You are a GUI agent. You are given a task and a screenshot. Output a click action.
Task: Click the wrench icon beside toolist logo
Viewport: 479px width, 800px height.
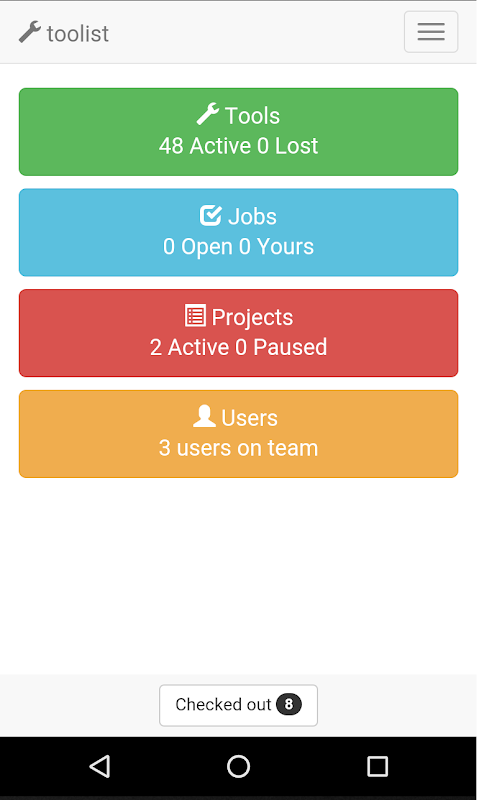tap(30, 32)
